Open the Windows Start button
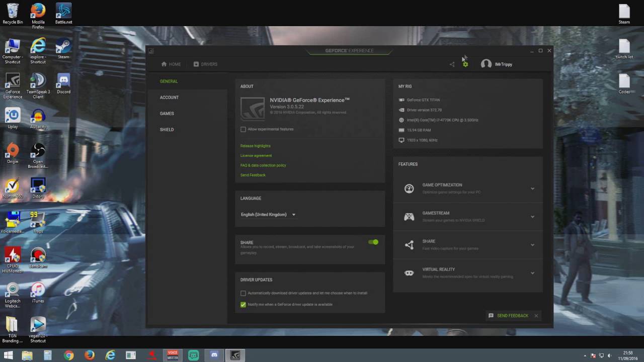 point(8,355)
